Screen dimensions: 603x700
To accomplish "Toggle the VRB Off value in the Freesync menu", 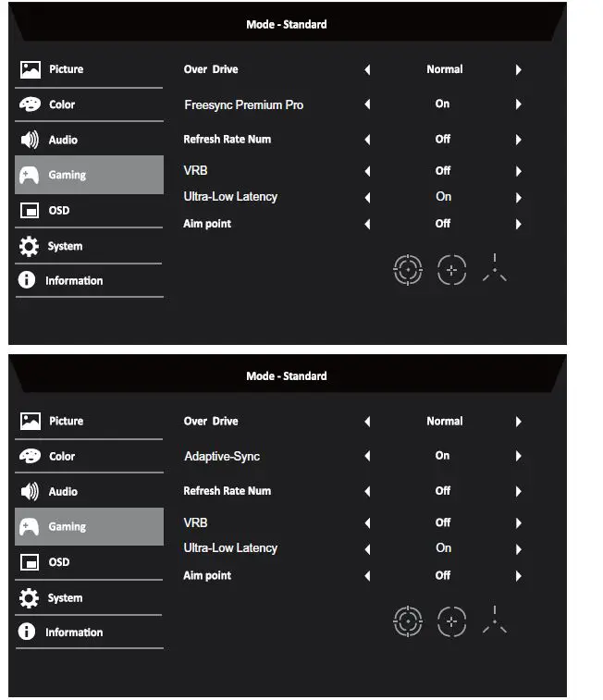I will point(443,171).
